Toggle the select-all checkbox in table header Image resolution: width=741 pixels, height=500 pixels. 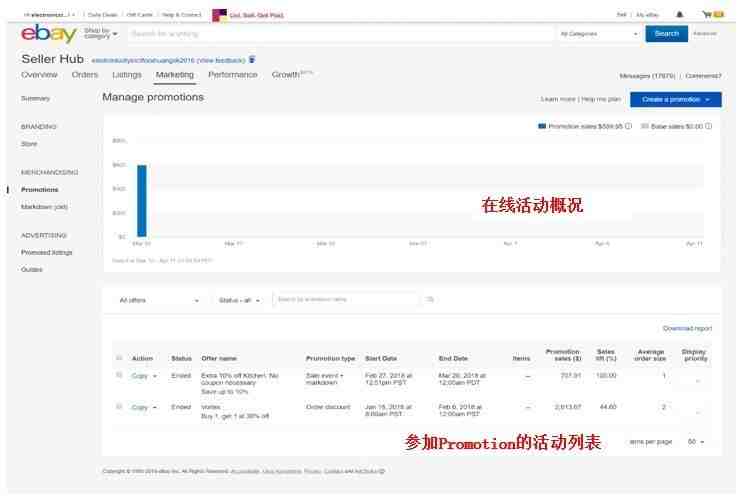pyautogui.click(x=119, y=358)
